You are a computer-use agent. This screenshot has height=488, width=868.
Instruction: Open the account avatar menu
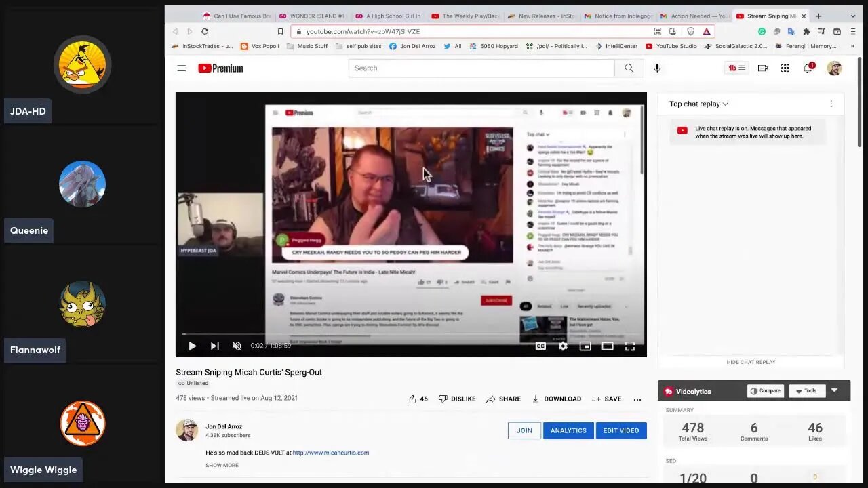pos(834,68)
